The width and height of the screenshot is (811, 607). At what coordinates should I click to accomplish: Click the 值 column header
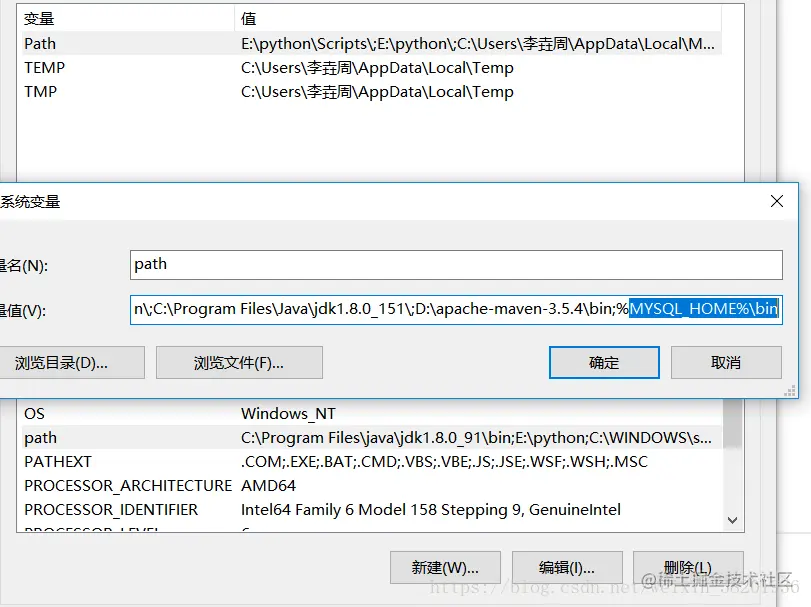coord(478,19)
